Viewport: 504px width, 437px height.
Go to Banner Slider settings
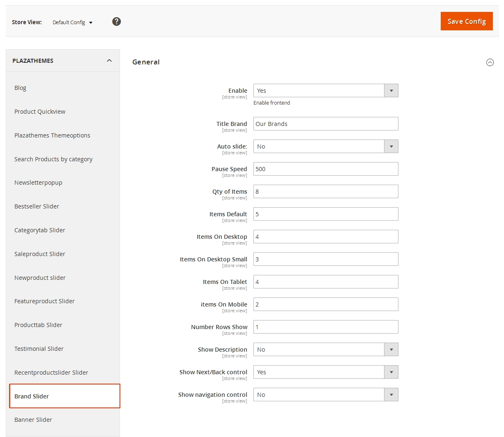(x=33, y=420)
